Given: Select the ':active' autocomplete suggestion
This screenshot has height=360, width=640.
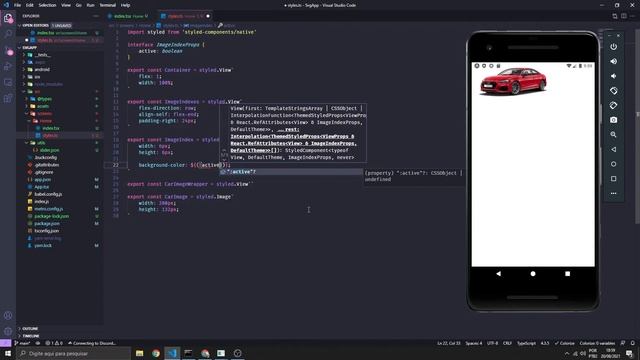Looking at the screenshot, I should (291, 172).
